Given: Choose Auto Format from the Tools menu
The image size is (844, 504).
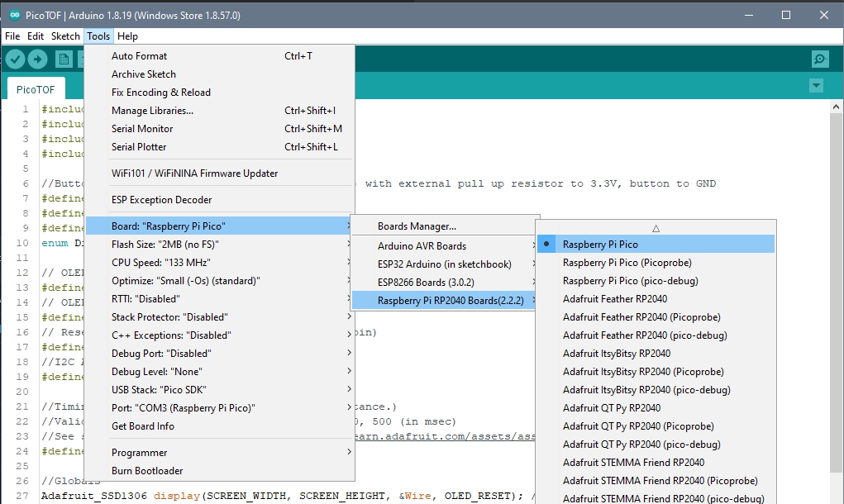Looking at the screenshot, I should point(220,56).
